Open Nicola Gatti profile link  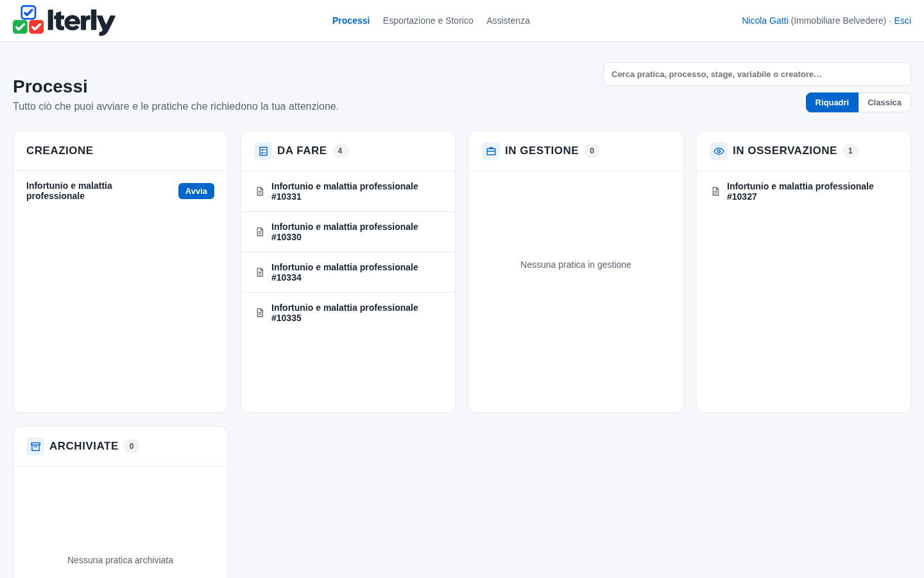[x=765, y=21]
